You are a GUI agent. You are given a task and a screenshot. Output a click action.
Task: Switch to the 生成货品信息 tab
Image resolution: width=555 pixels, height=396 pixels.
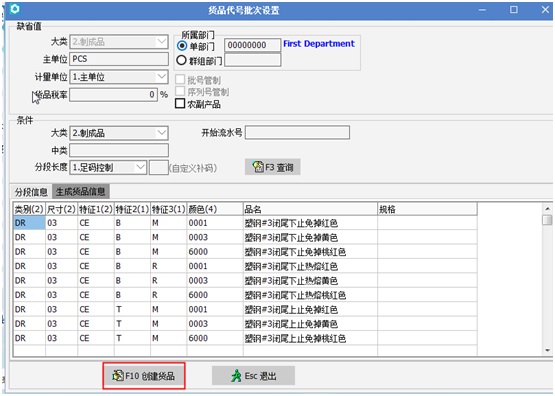pos(81,191)
